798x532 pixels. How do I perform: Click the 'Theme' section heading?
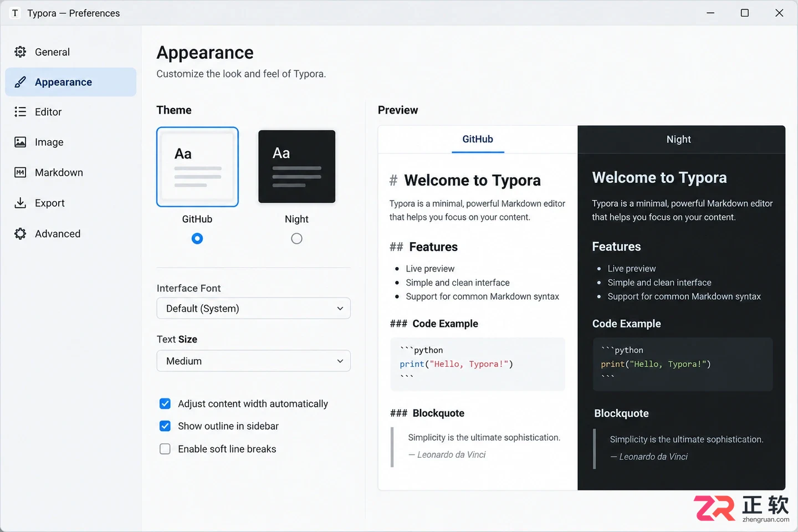pos(174,110)
